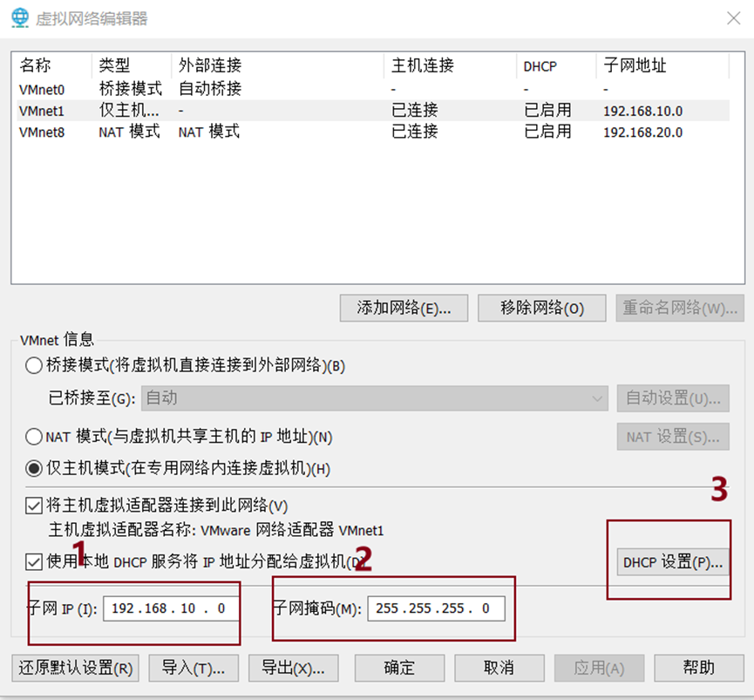Open 帮助 button
This screenshot has height=700, width=754.
pos(699,669)
